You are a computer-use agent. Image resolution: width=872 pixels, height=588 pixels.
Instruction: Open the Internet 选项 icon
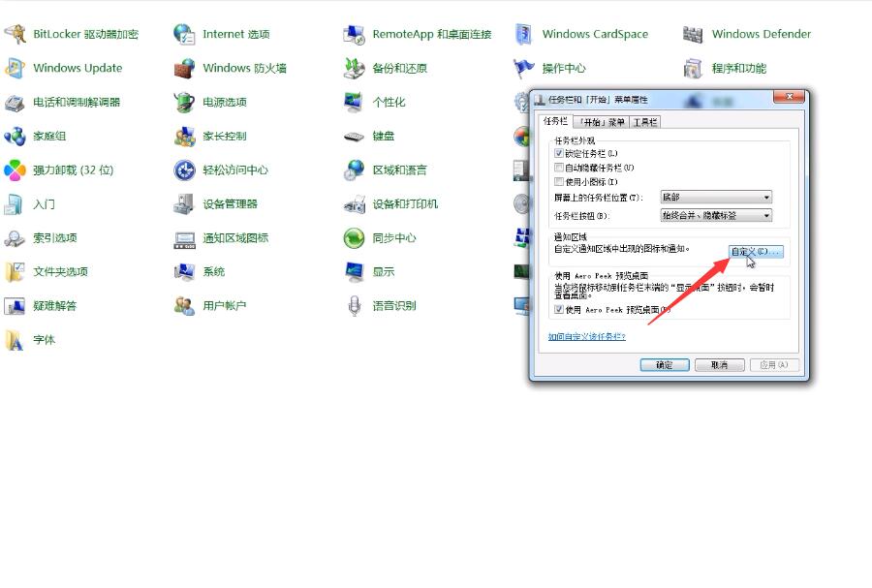point(185,35)
